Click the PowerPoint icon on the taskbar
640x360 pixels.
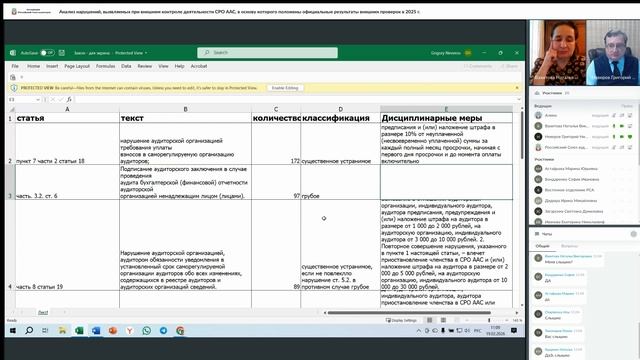[113, 331]
